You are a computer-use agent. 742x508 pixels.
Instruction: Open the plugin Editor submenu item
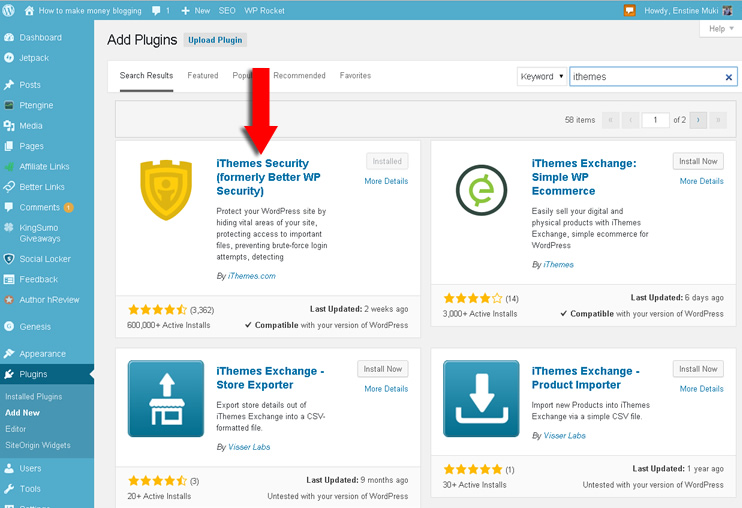[x=16, y=429]
